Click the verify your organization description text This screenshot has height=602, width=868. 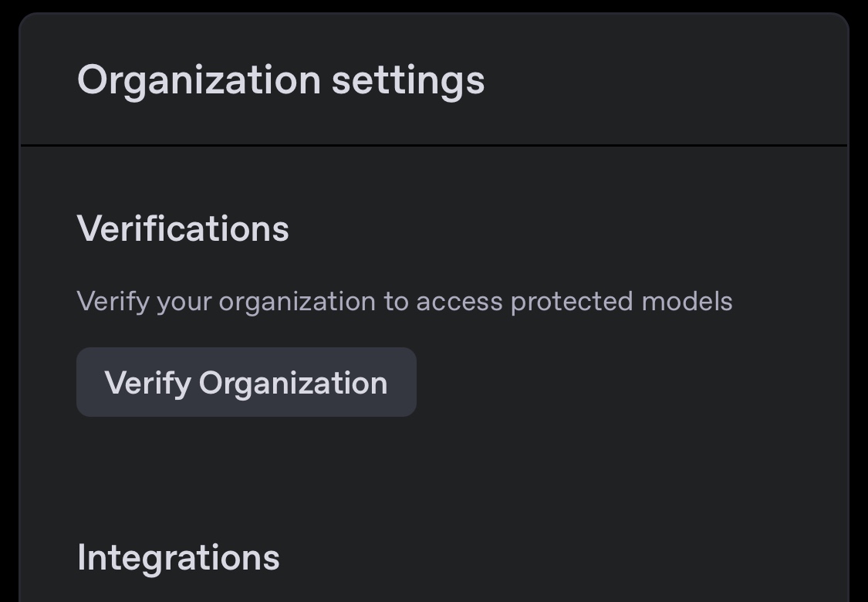(x=404, y=303)
